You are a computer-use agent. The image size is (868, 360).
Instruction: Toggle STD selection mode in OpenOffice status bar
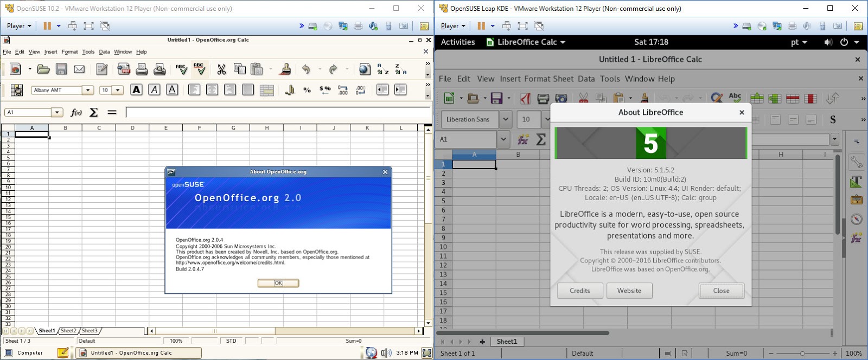click(x=232, y=341)
